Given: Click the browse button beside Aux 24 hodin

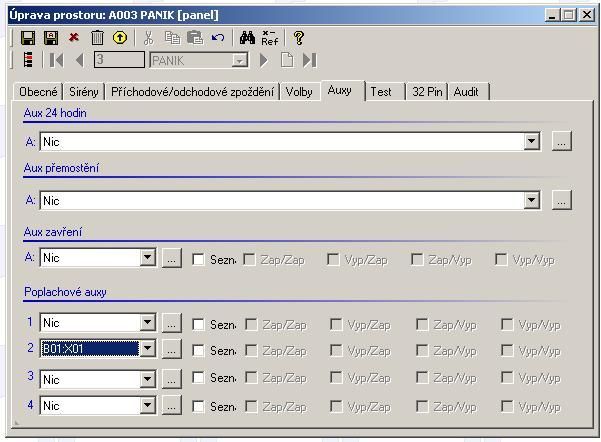Looking at the screenshot, I should point(561,142).
